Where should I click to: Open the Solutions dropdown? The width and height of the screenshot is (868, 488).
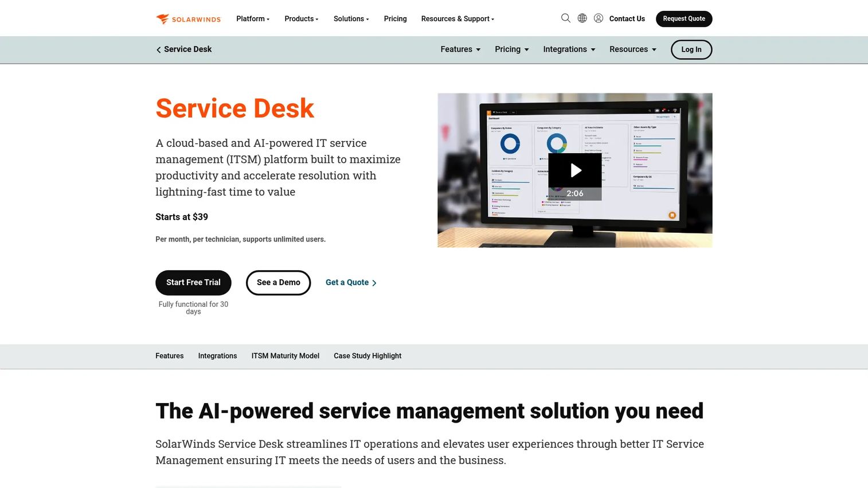(351, 19)
